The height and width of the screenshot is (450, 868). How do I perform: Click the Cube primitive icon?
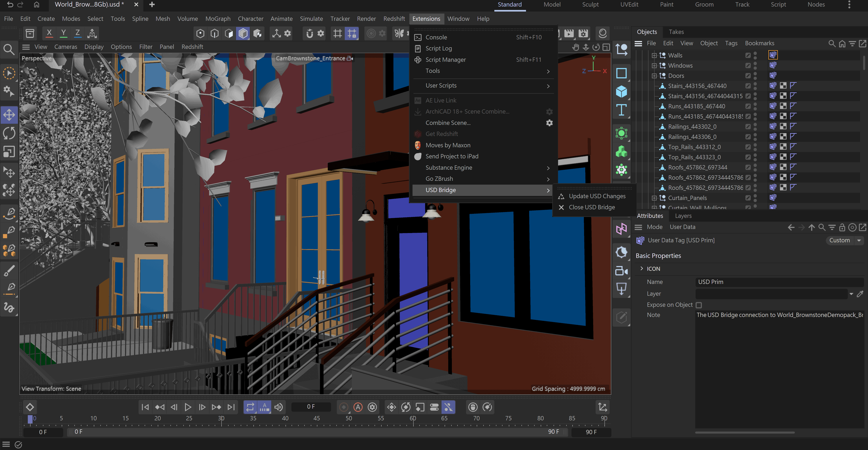tap(621, 91)
